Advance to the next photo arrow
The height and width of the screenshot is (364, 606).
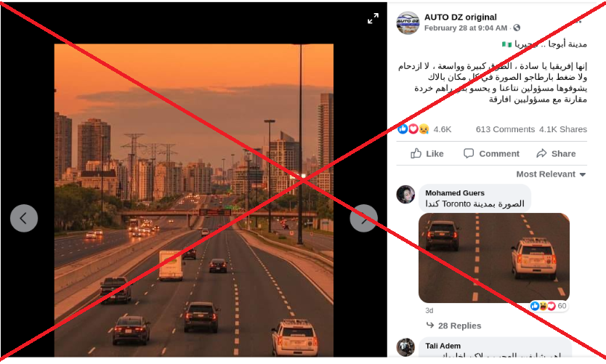coord(364,218)
